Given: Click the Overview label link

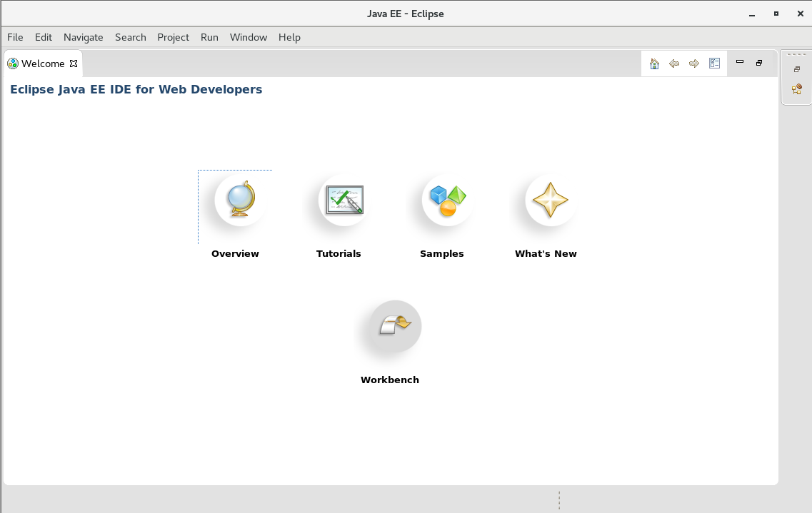Looking at the screenshot, I should (x=235, y=253).
